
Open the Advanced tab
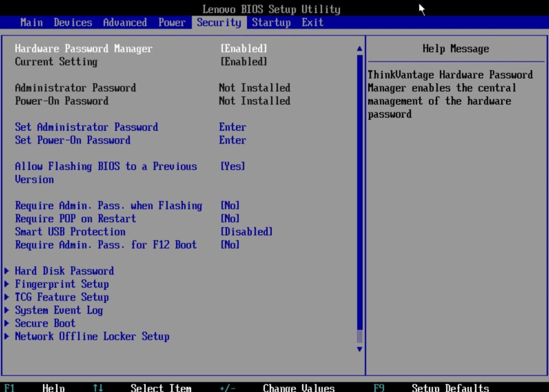pyautogui.click(x=125, y=22)
